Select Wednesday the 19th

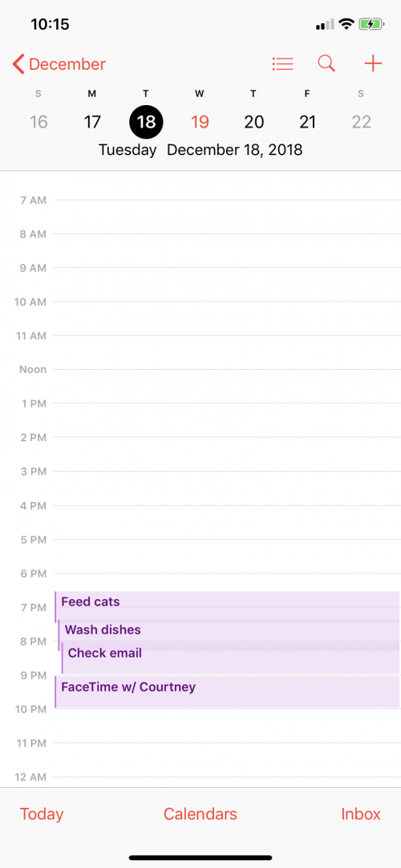[200, 122]
